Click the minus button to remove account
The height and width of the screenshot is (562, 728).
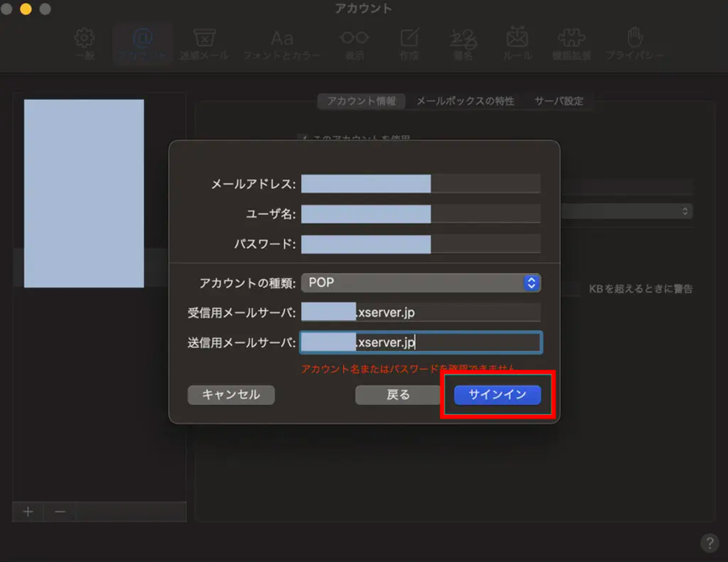point(60,512)
